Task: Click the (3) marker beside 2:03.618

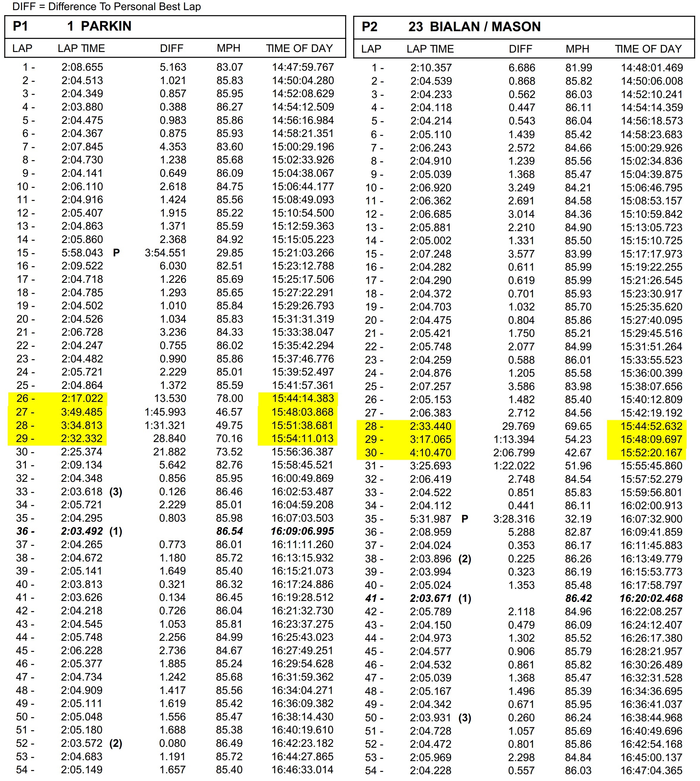Action: 116,492
